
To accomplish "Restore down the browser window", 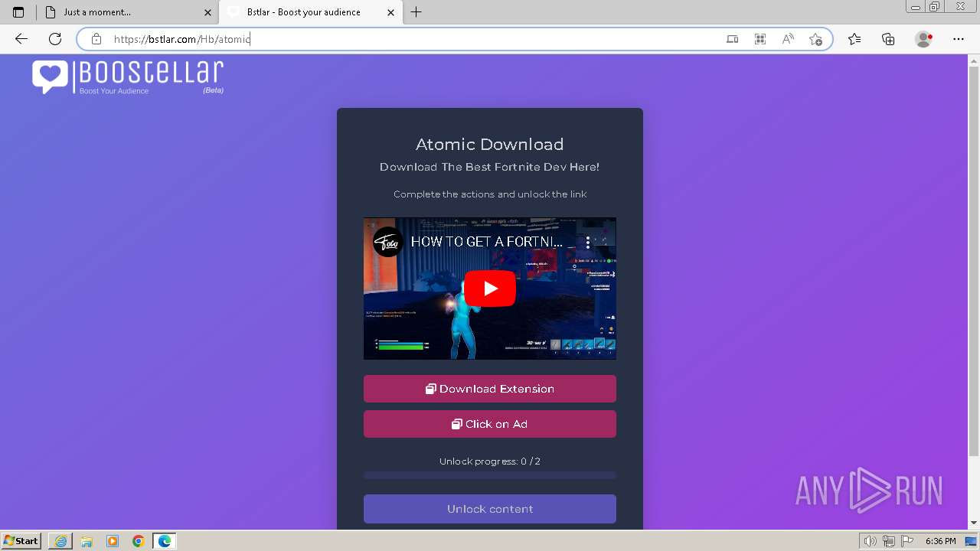I will pos(934,6).
